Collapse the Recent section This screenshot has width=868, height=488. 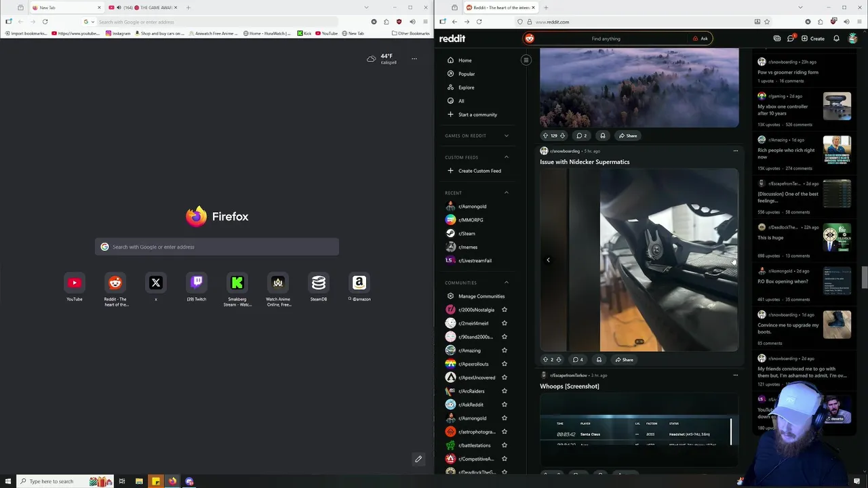pyautogui.click(x=506, y=192)
